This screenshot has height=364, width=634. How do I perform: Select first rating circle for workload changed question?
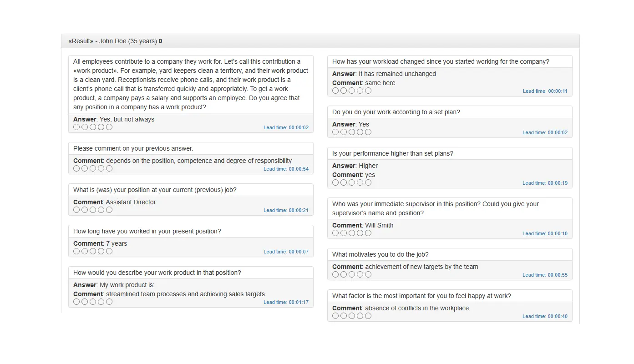[335, 91]
